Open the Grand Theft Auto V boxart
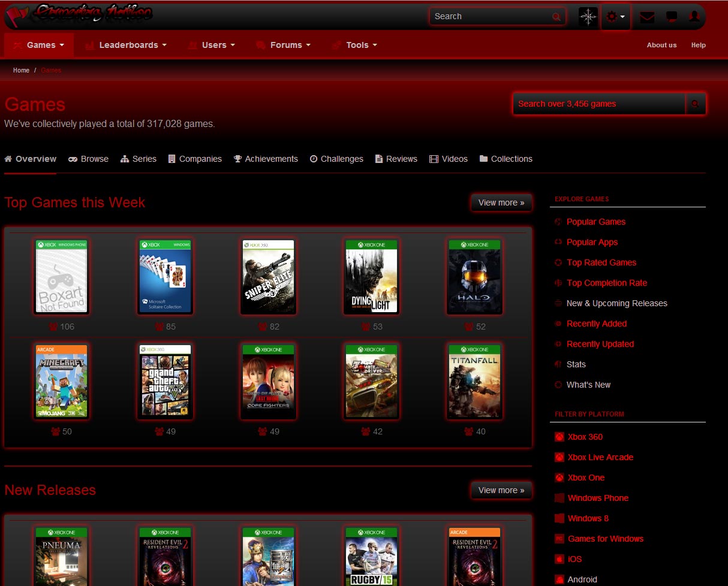Screen dimensions: 728x586 coord(165,381)
